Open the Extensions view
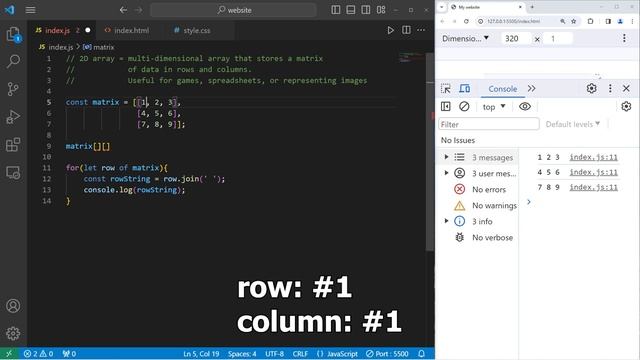 click(13, 144)
